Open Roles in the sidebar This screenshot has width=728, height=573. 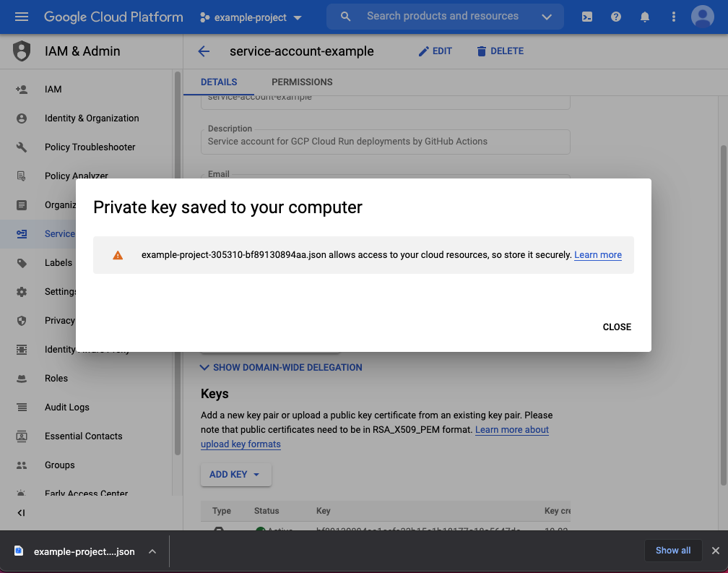[56, 379]
